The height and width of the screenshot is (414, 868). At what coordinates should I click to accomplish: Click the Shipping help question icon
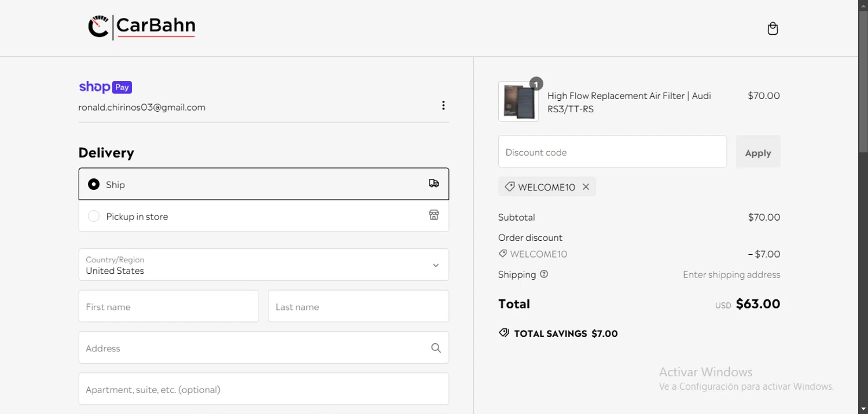coord(544,274)
